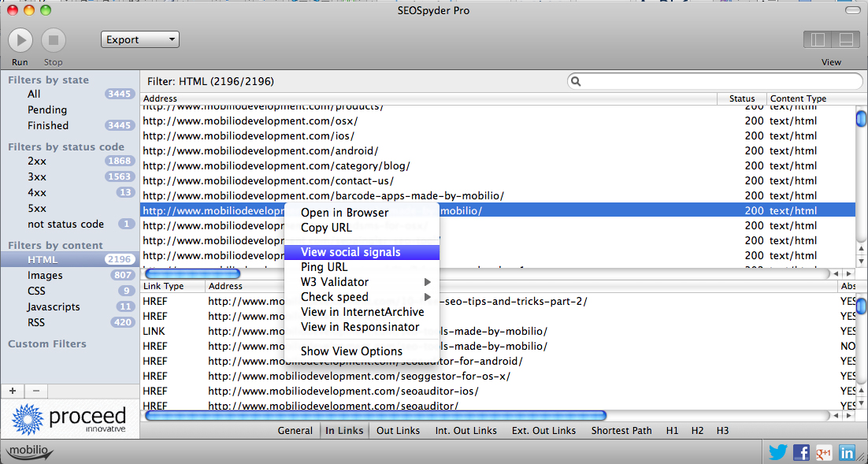Image resolution: width=868 pixels, height=464 pixels.
Task: Filter by 4xx status codes
Action: [x=70, y=193]
